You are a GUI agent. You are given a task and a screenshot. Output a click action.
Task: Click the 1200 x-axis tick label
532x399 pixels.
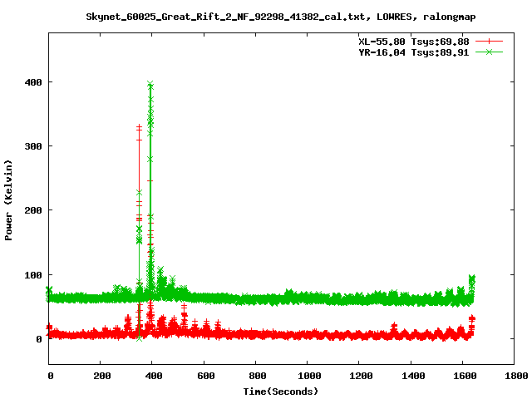pos(361,376)
